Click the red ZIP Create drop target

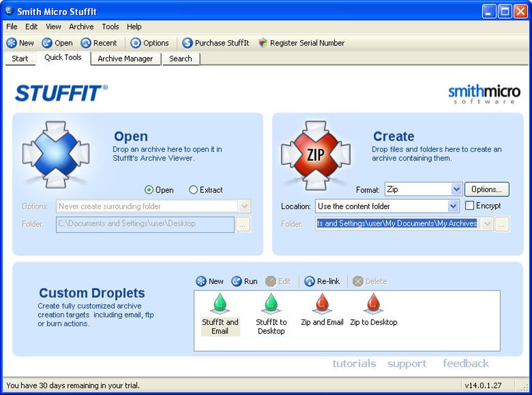pyautogui.click(x=316, y=155)
